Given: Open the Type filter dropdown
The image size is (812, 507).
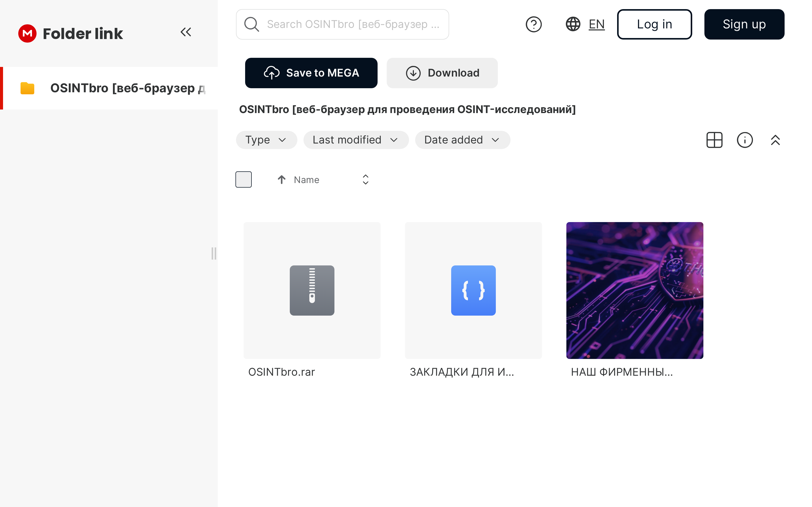Looking at the screenshot, I should (x=266, y=140).
